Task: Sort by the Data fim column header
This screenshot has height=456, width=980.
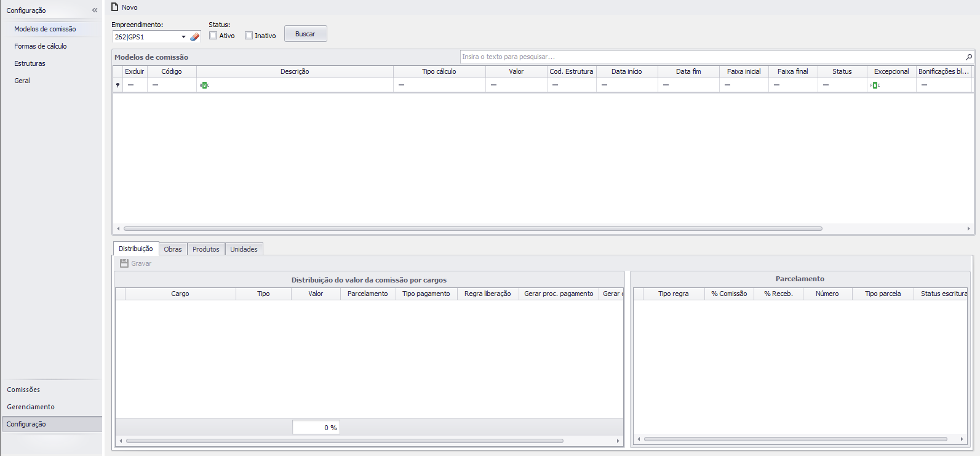Action: pyautogui.click(x=688, y=71)
